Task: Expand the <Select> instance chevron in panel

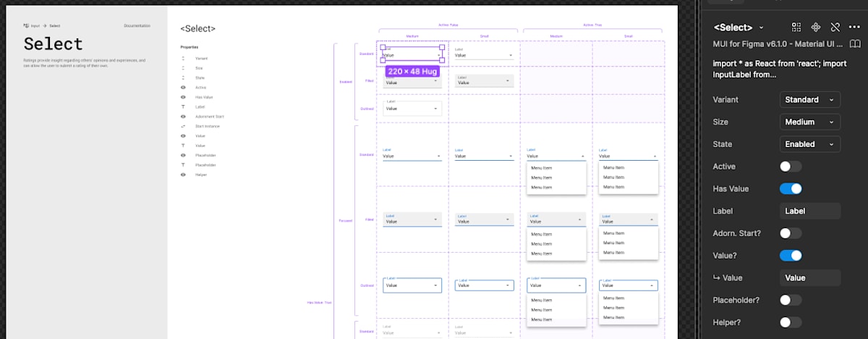Action: pyautogui.click(x=761, y=28)
